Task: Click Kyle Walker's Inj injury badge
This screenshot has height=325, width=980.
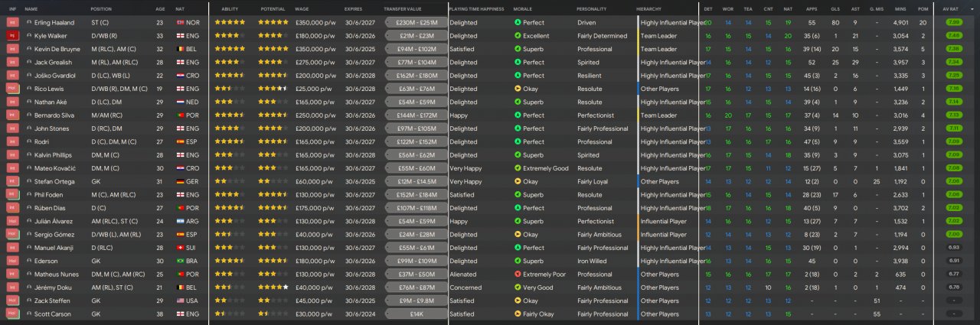Action: (x=12, y=36)
